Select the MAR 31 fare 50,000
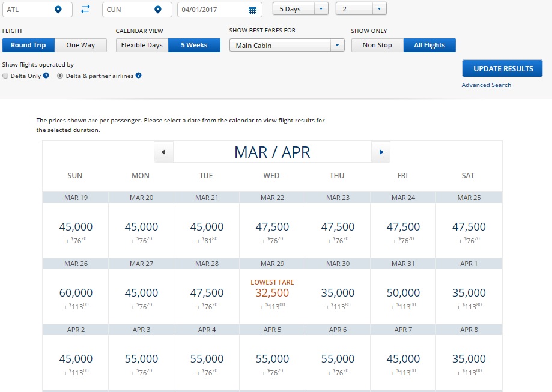 [403, 296]
